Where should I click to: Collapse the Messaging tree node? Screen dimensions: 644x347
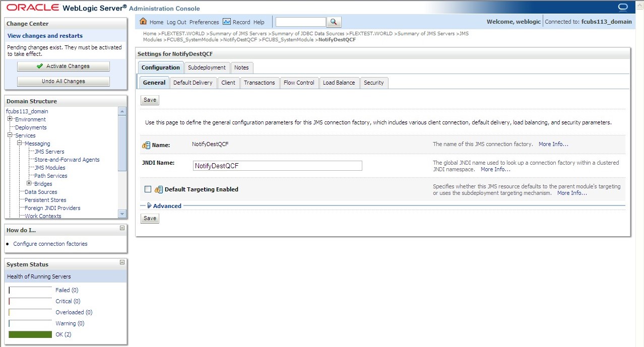20,144
